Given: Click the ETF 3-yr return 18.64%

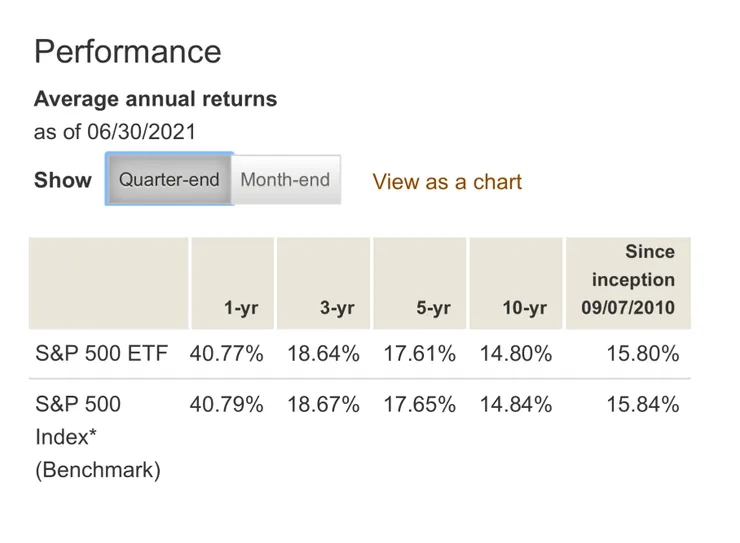Looking at the screenshot, I should click(323, 353).
